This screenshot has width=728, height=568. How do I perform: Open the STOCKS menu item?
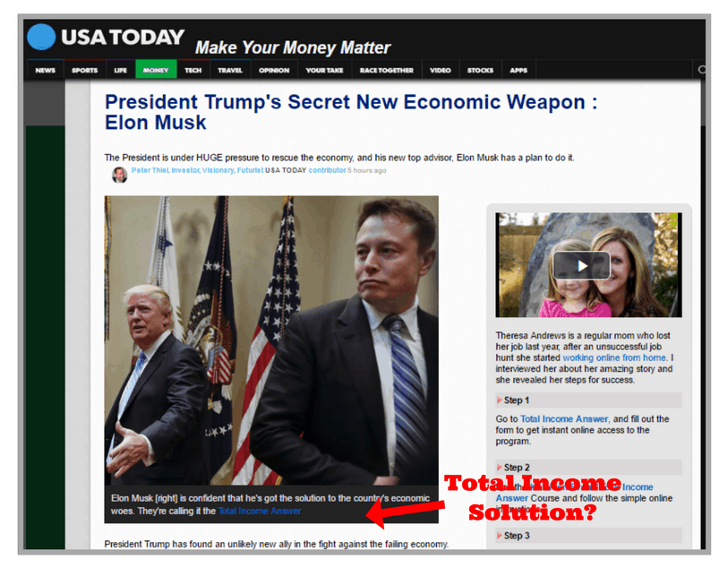coord(480,70)
